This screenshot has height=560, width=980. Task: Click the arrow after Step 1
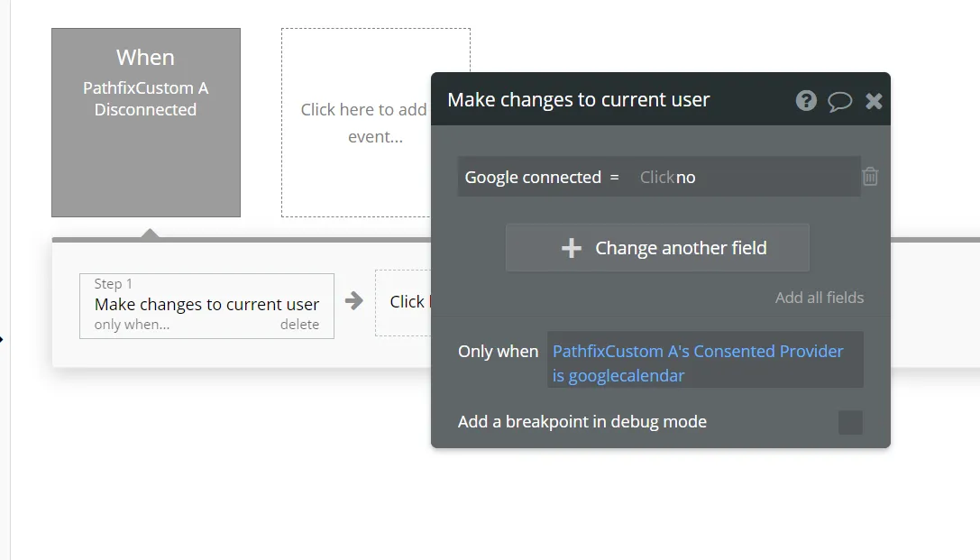[353, 301]
